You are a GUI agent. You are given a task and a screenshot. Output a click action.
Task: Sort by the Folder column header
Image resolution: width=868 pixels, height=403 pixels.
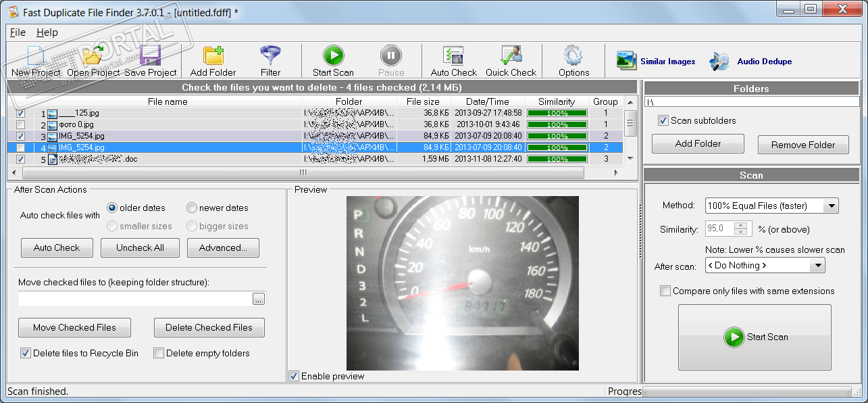[x=349, y=101]
